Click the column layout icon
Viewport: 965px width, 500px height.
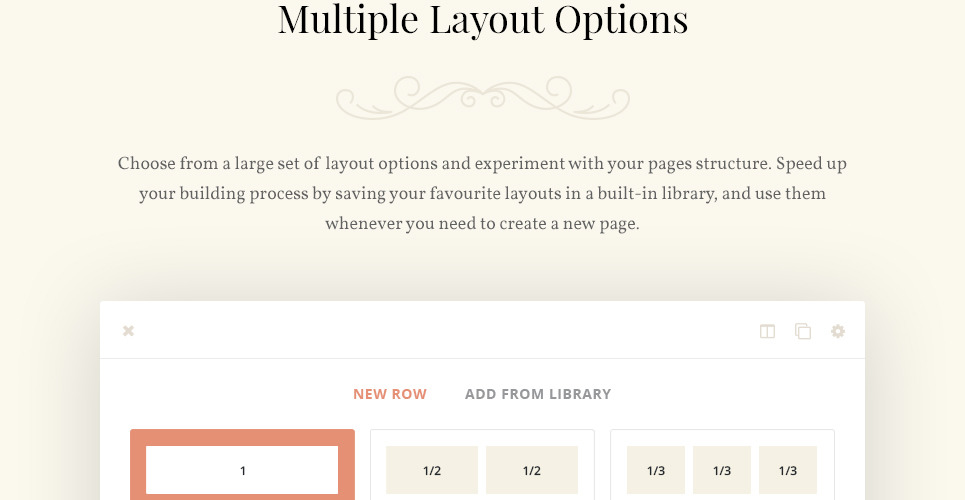click(x=767, y=331)
